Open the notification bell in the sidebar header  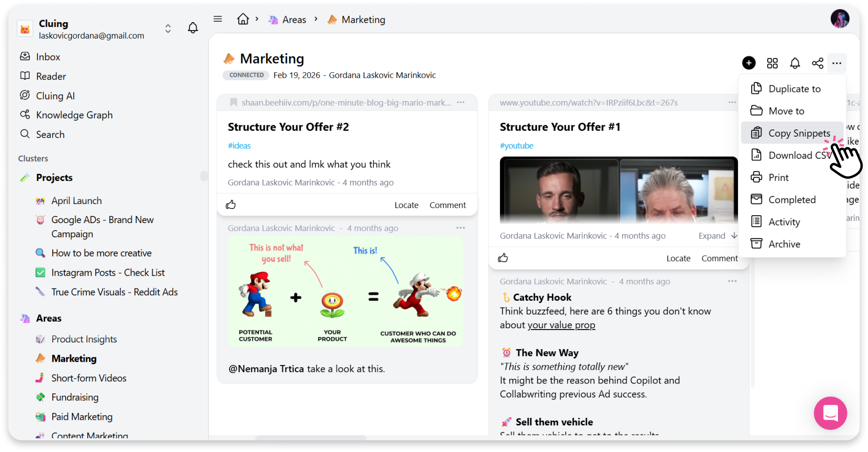point(193,28)
